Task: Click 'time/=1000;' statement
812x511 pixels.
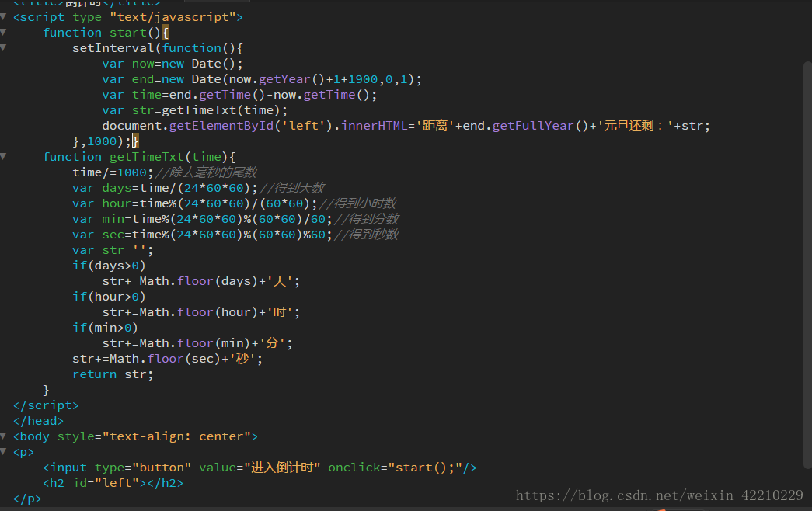Action: tap(113, 172)
